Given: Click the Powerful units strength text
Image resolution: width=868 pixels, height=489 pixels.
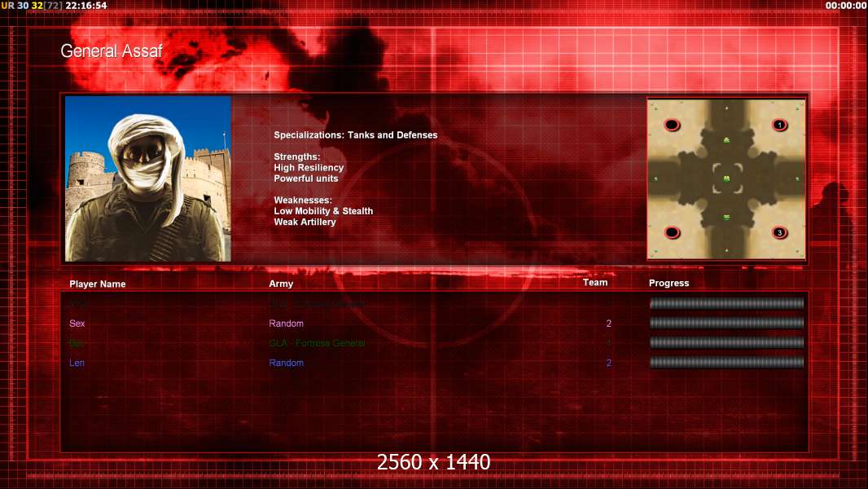Looking at the screenshot, I should point(305,178).
